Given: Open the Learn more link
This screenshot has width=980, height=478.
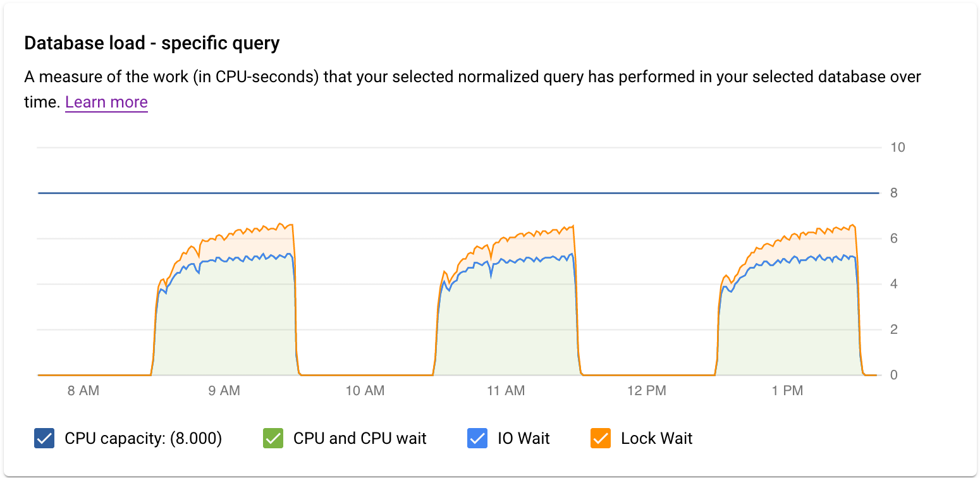Looking at the screenshot, I should [106, 102].
